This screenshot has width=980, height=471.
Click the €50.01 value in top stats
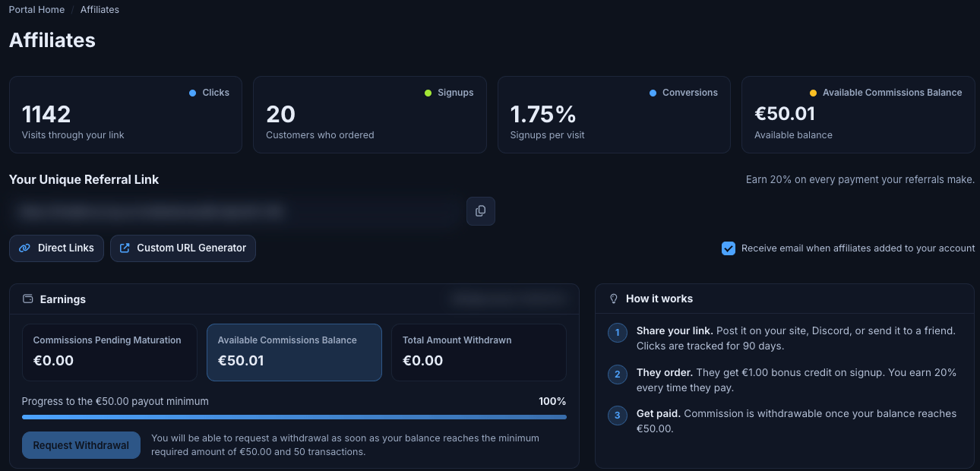point(785,114)
